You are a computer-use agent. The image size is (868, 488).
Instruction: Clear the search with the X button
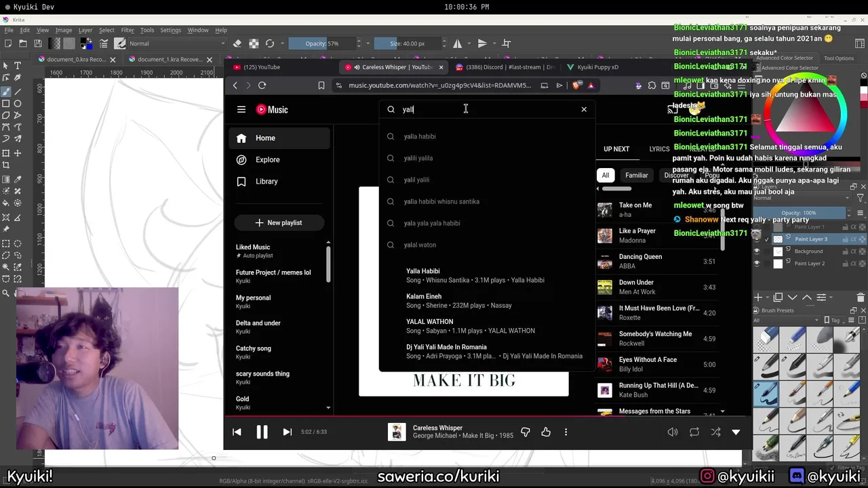coord(584,109)
